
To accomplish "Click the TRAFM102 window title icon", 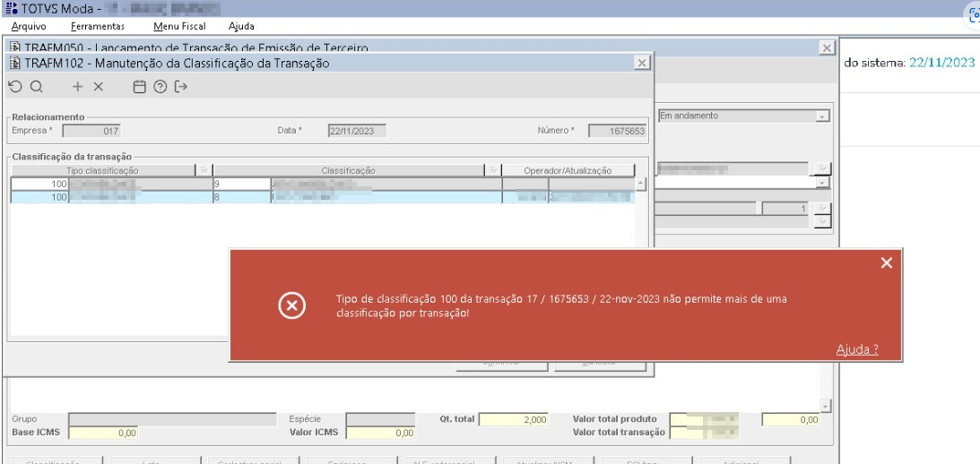I will coord(15,63).
